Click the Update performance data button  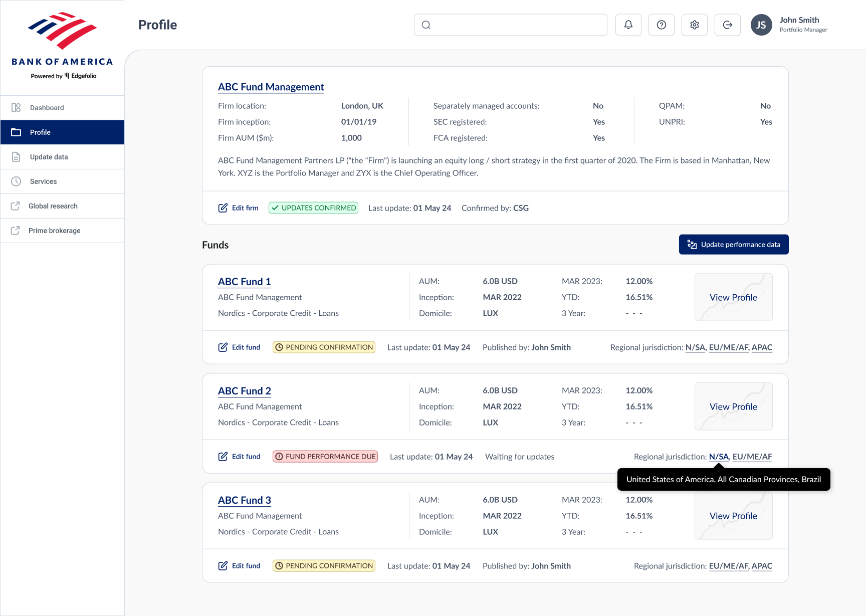coord(733,244)
